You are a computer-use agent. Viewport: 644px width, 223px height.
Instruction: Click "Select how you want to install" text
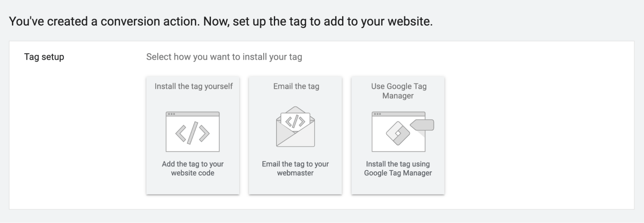(224, 57)
